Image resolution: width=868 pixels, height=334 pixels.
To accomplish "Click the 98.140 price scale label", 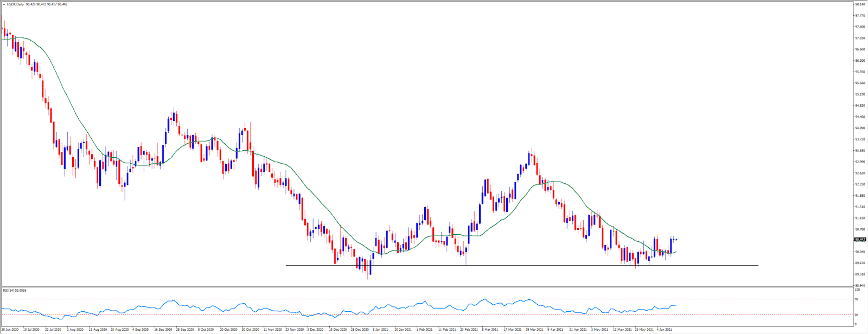I will click(x=860, y=4).
